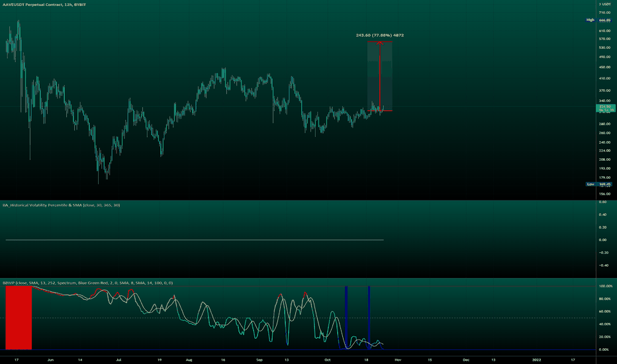Click the 340.00 price axis label
Viewport: 617px width, 364px height.
point(605,101)
